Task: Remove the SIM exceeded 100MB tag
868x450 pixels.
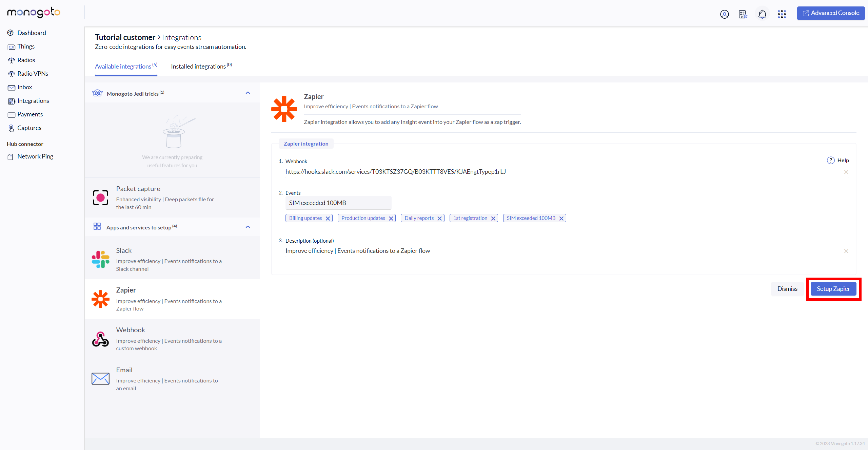Action: (561, 218)
